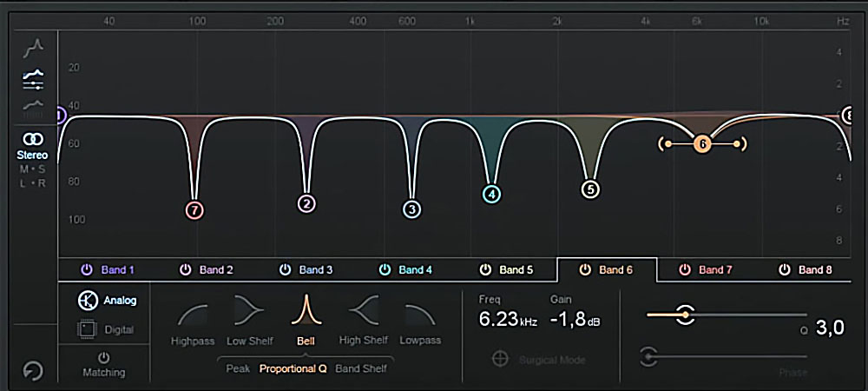
Task: Toggle Band 2 power button
Action: pos(186,269)
